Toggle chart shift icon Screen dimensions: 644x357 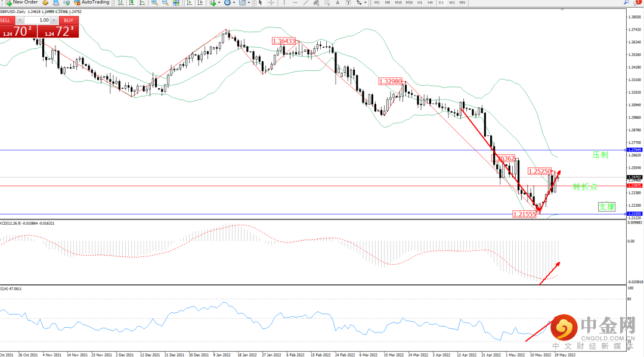pos(200,2)
